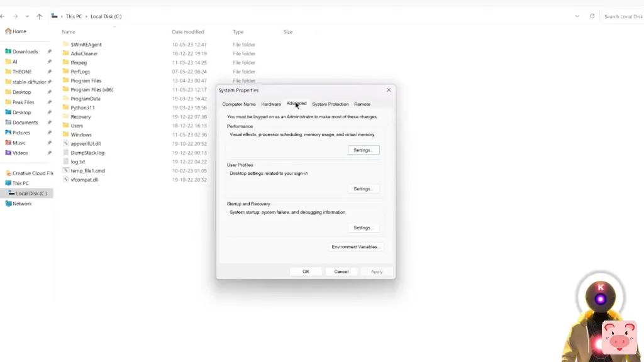Switch to the Remote tab
This screenshot has height=362, width=644.
[x=362, y=104]
